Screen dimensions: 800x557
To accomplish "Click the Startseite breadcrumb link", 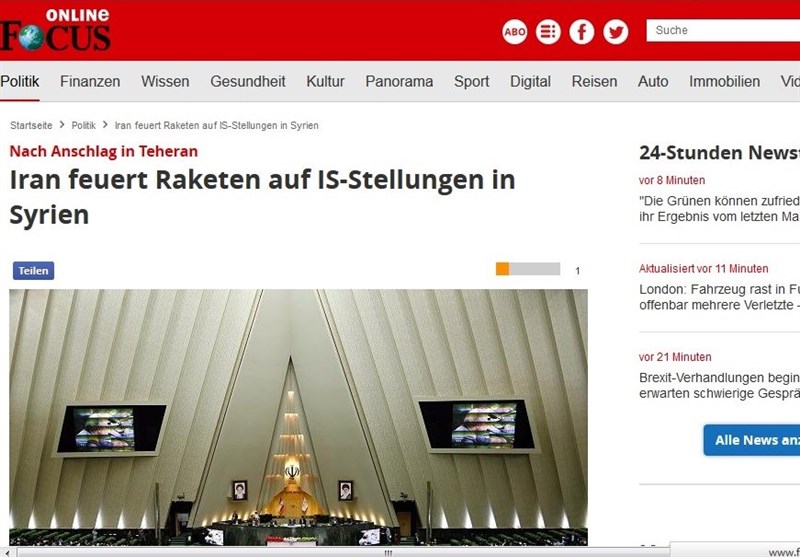I will pos(31,126).
